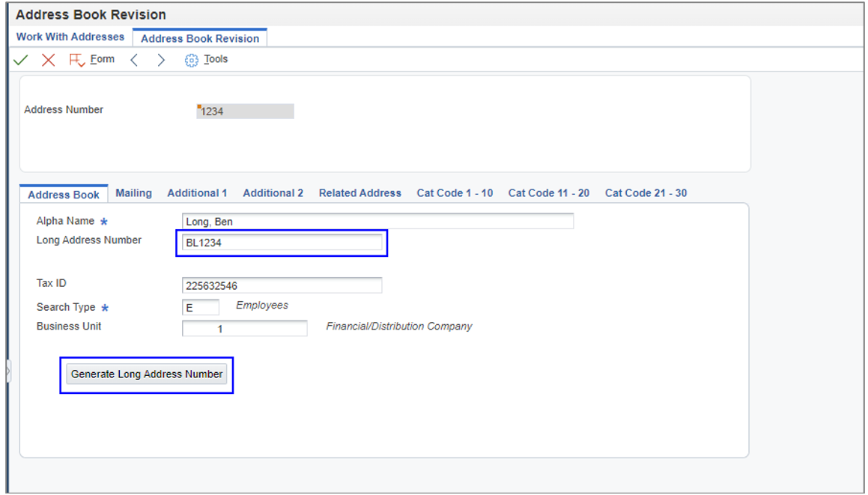Open the Form menu
This screenshot has width=868, height=495.
(x=103, y=58)
